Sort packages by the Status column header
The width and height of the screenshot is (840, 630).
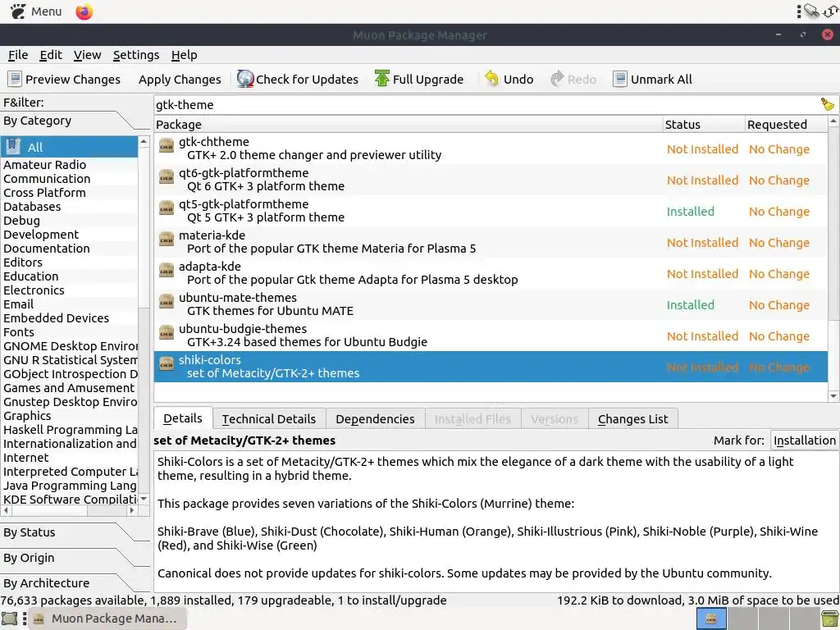point(703,125)
